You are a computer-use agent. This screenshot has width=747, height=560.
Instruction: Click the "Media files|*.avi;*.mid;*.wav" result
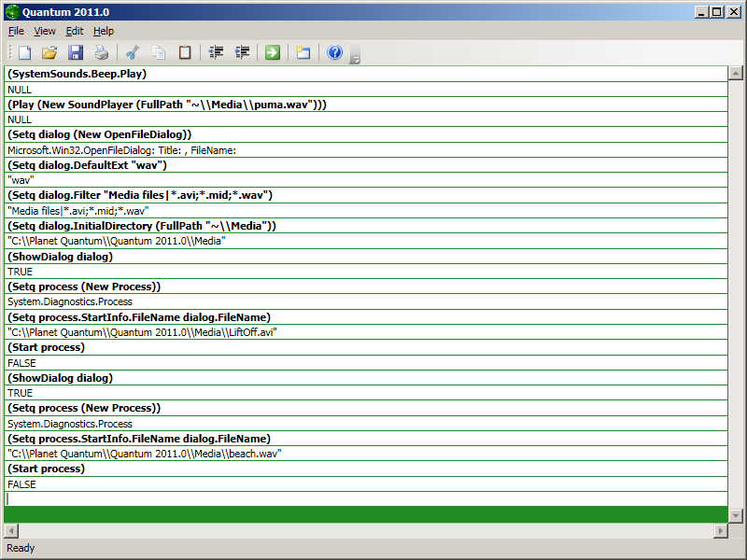pos(366,211)
